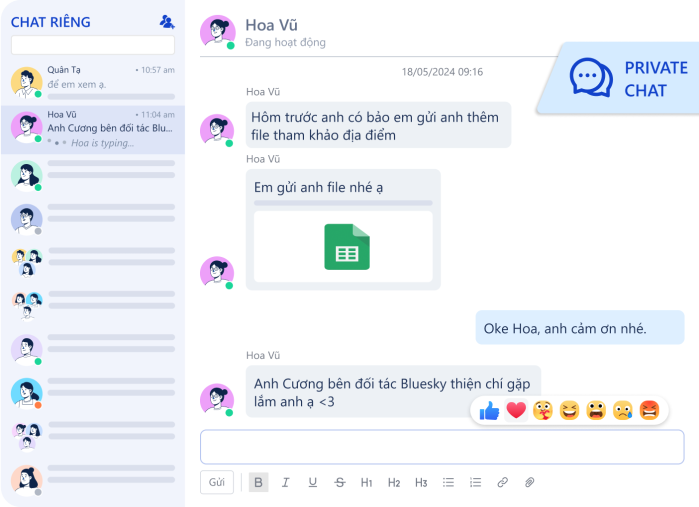
Task: Click the add contact icon beside CHAT RIÊNG
Action: [167, 22]
